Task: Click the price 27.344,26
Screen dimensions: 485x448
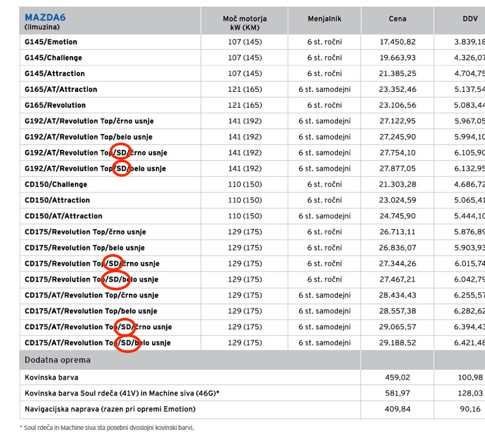Action: click(398, 264)
